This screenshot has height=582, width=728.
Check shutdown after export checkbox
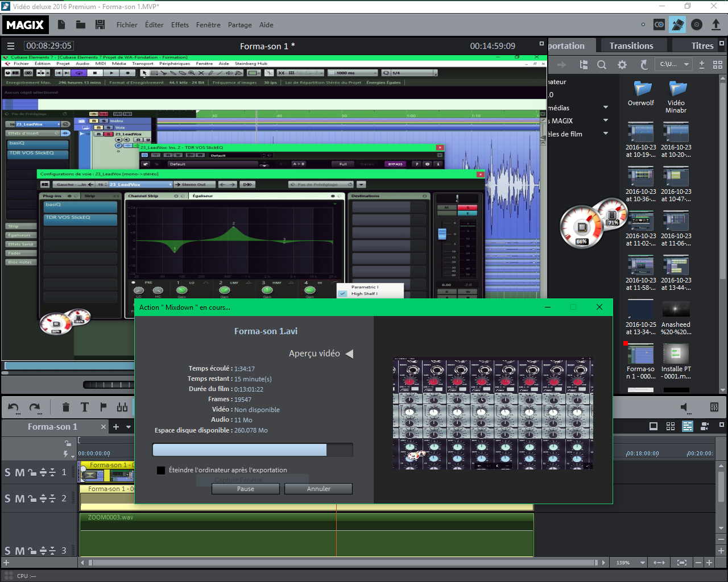(161, 470)
